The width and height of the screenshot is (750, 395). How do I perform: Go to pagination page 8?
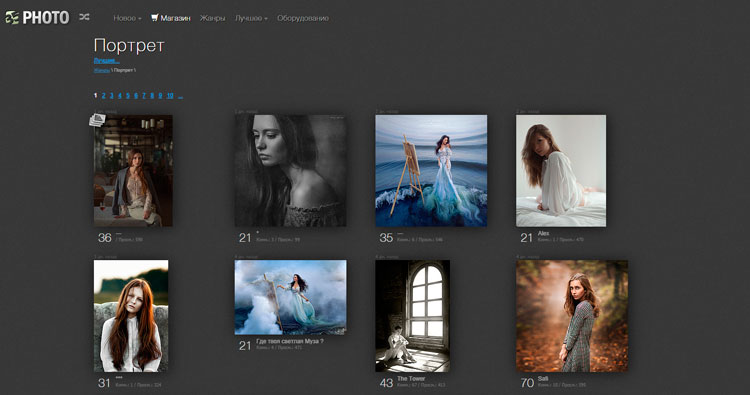point(152,96)
